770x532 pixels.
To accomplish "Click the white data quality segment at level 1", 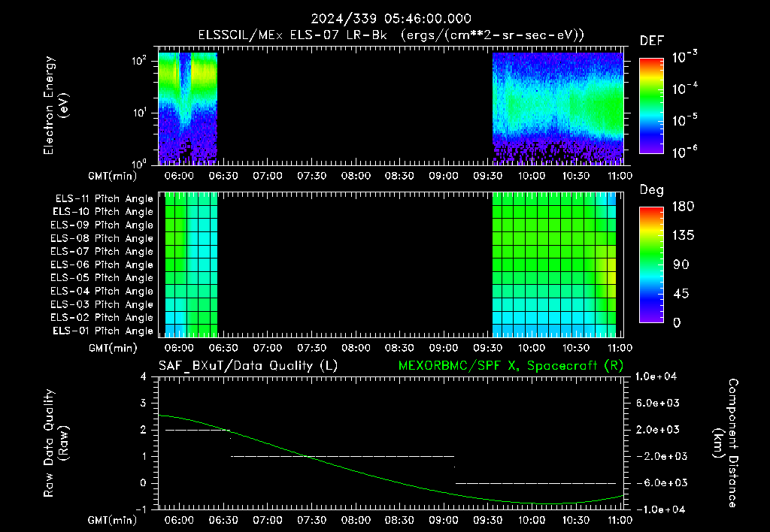I will [342, 456].
